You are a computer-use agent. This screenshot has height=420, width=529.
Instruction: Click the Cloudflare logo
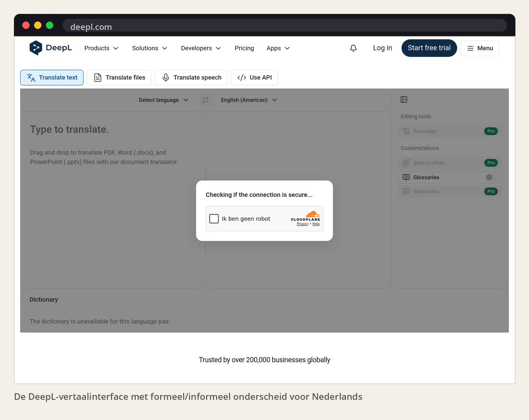pos(306,216)
